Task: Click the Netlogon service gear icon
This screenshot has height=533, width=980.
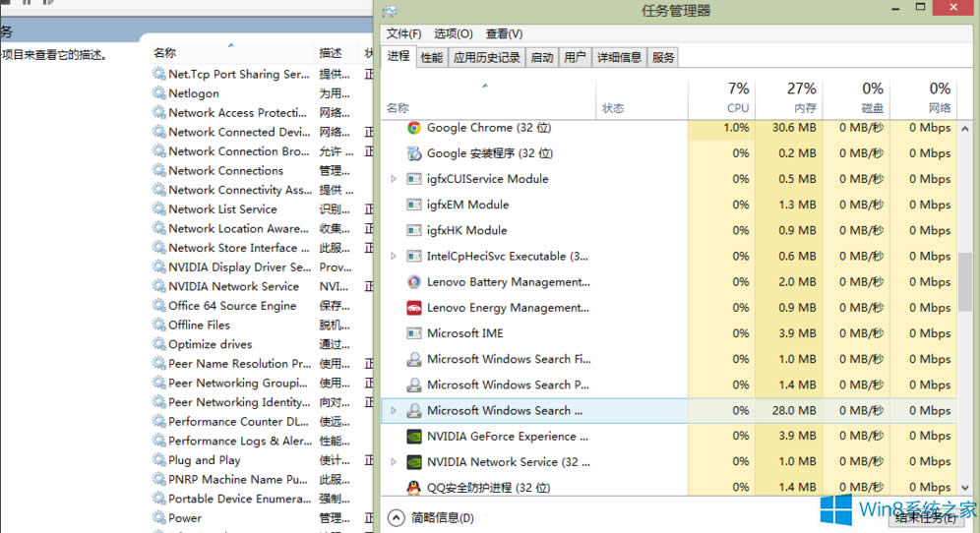Action: click(159, 93)
